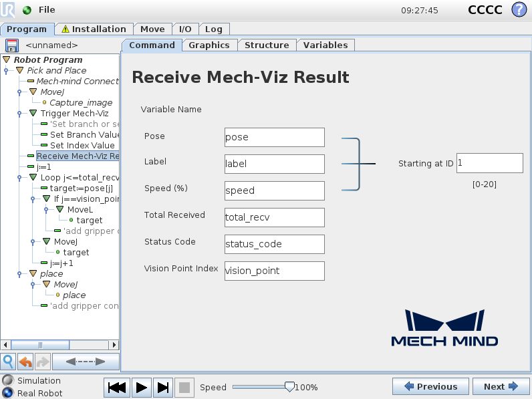Open the help question mark icon
This screenshot has width=532, height=399.
coord(519,9)
